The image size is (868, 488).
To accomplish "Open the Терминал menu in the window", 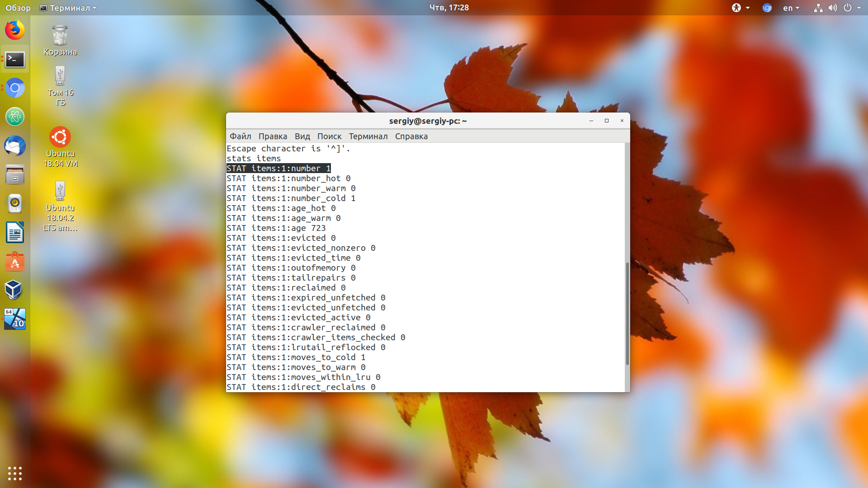I will [x=368, y=136].
